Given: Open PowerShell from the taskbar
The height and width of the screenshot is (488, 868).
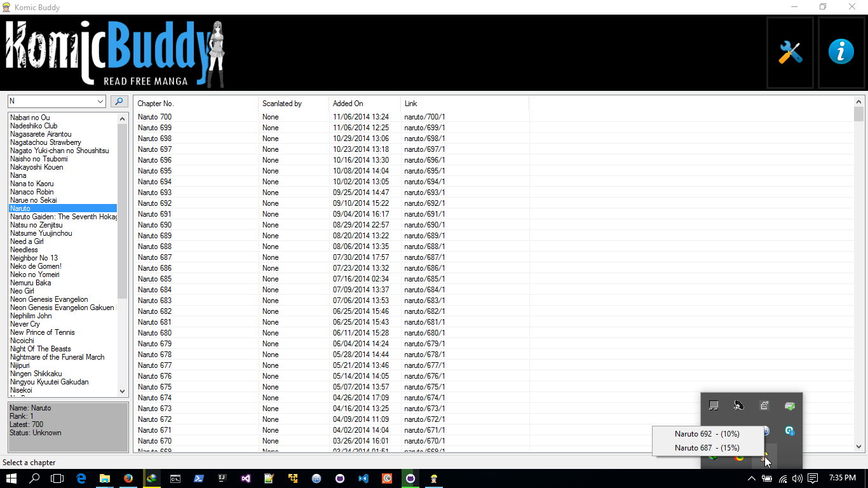Looking at the screenshot, I should (x=199, y=478).
